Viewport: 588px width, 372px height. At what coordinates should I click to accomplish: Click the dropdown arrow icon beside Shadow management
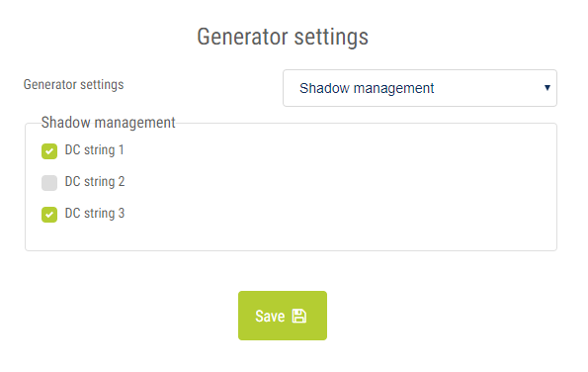pos(547,88)
